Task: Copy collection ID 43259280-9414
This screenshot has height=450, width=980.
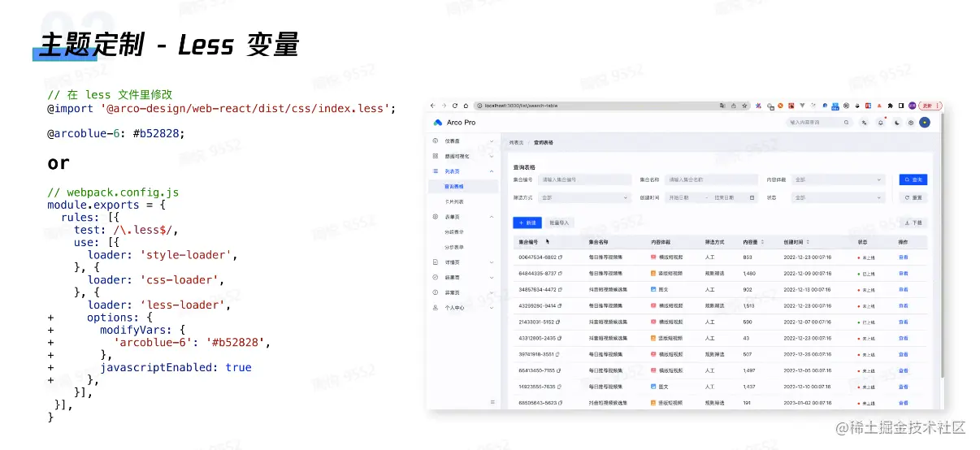Action: pyautogui.click(x=559, y=305)
